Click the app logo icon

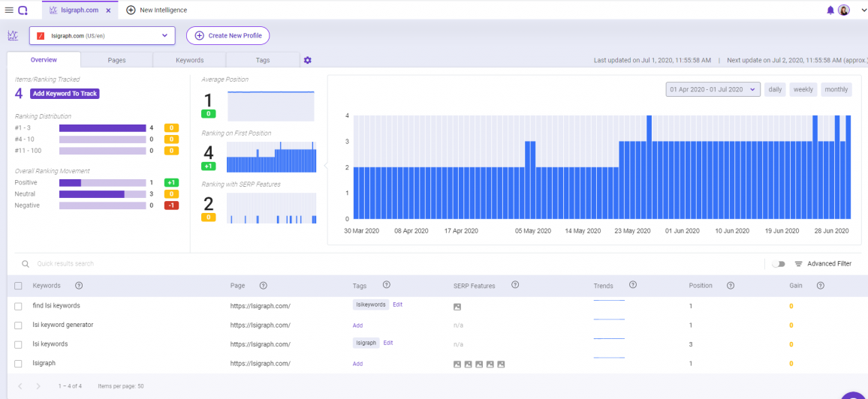23,10
